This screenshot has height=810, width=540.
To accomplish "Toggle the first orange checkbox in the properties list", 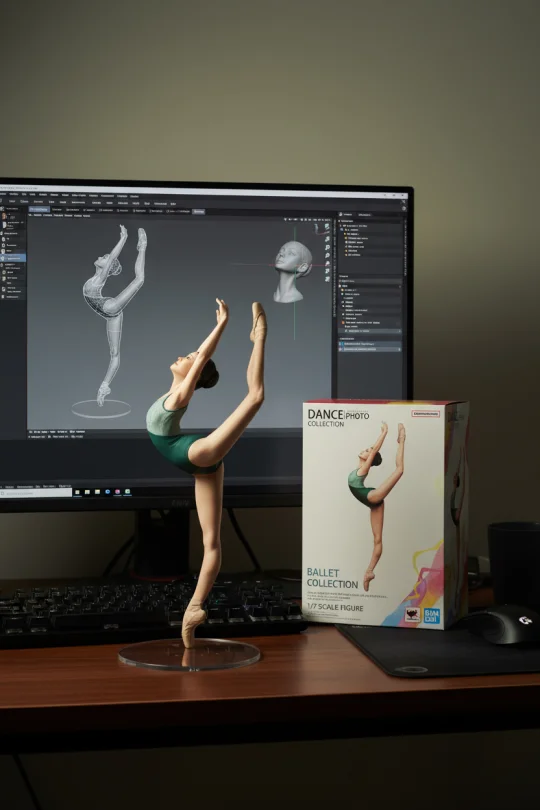I will pyautogui.click(x=343, y=290).
